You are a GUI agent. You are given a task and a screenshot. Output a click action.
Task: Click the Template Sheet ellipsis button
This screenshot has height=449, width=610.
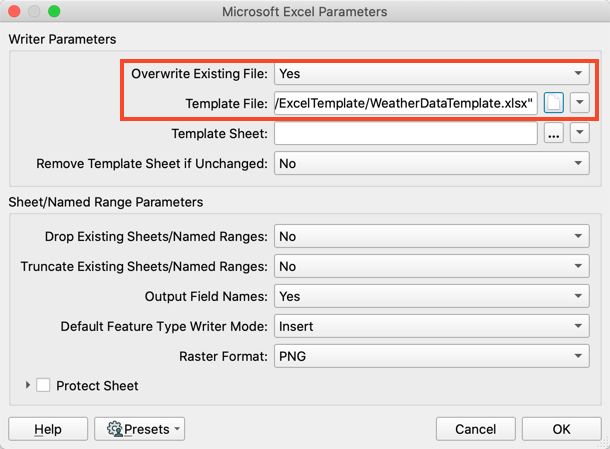click(554, 133)
